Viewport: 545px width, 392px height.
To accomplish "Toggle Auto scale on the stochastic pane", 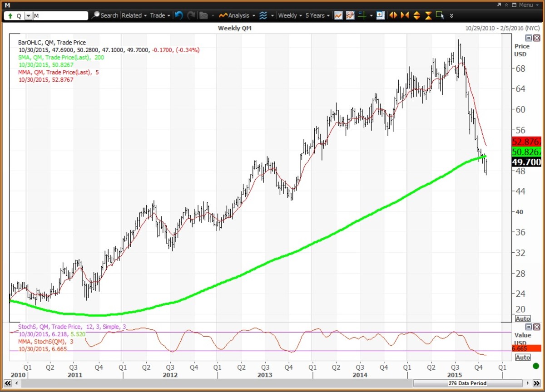I will pyautogui.click(x=523, y=358).
